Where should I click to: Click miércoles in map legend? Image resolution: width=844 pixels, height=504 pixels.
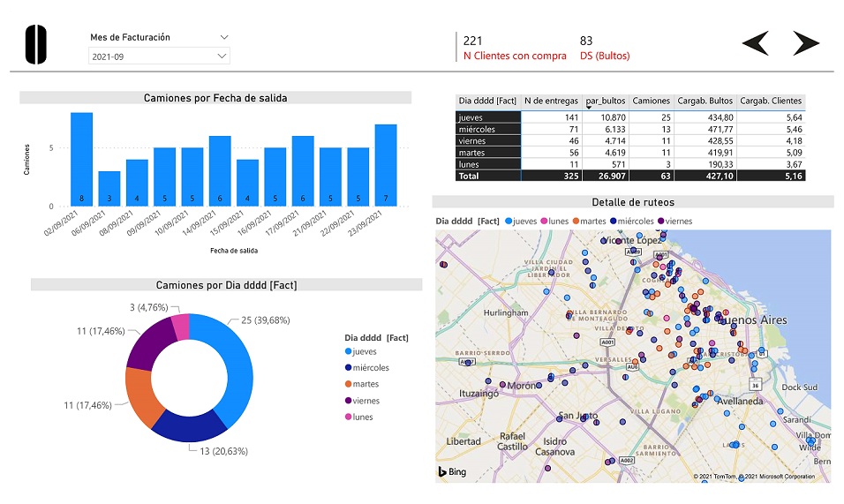[632, 221]
